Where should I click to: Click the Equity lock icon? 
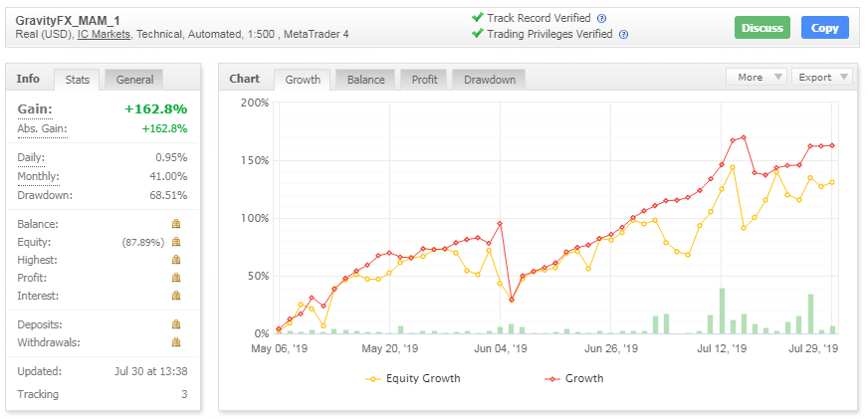click(175, 242)
